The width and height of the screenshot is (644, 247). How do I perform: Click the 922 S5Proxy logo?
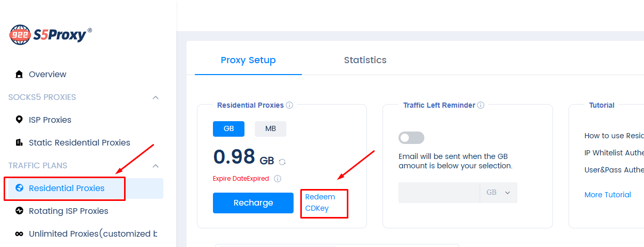51,35
